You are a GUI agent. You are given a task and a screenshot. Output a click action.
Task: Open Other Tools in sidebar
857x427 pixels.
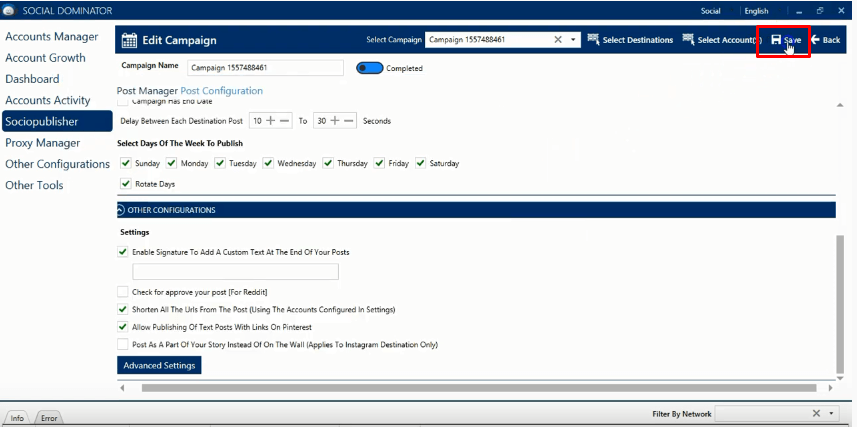point(34,185)
